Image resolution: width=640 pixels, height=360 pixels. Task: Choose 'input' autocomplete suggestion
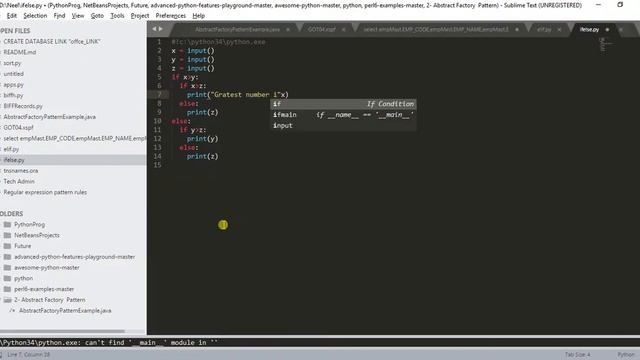343,125
